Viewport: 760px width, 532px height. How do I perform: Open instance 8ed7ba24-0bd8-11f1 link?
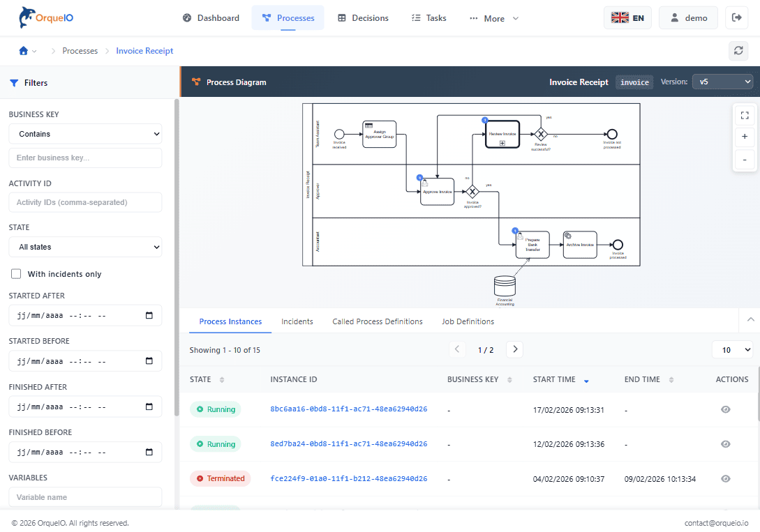pos(348,444)
